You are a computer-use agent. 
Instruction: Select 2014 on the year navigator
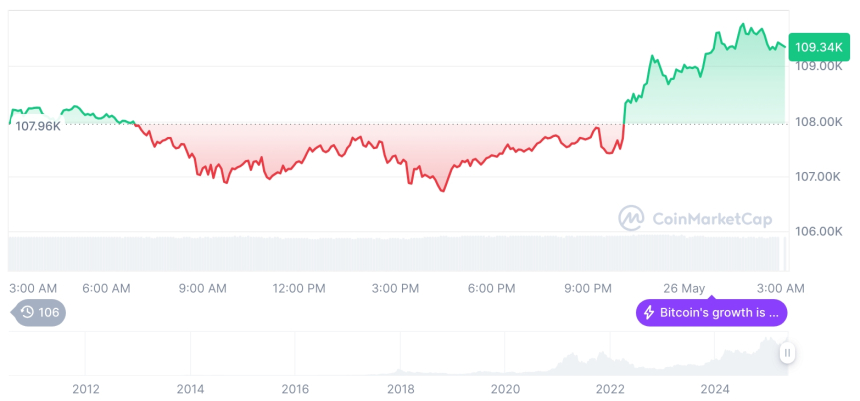coord(190,389)
